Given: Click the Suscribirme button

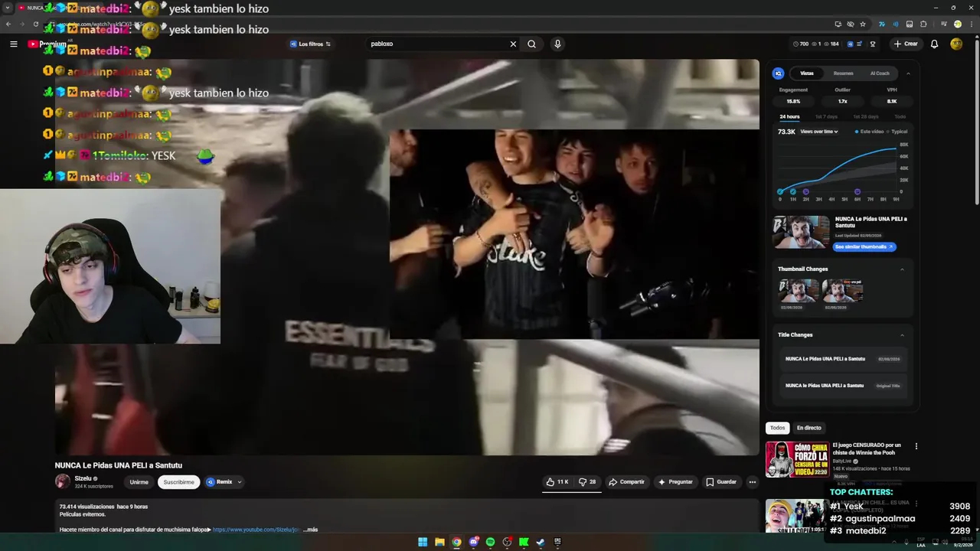Looking at the screenshot, I should pos(178,482).
